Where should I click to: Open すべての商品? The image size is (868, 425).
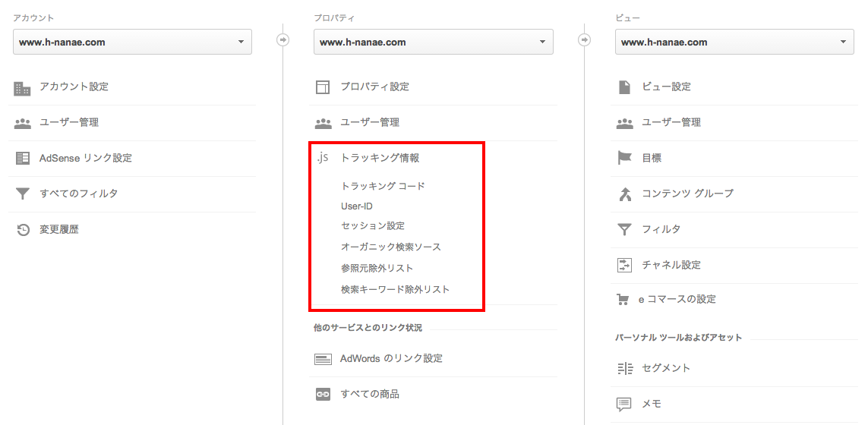(x=370, y=395)
